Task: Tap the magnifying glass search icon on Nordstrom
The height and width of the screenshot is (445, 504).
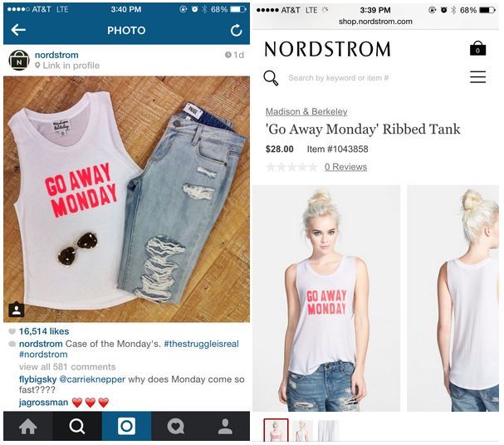Action: (271, 78)
